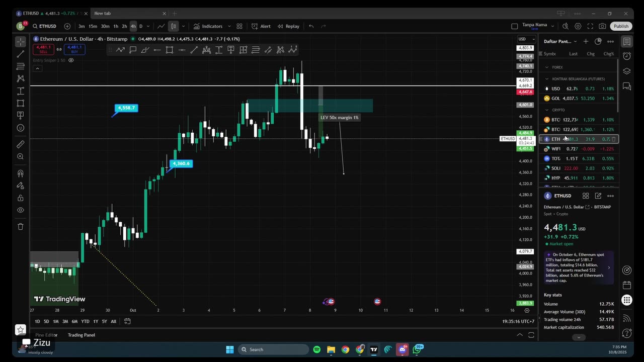Switch to the 3m timeframe
The height and width of the screenshot is (362, 644).
[x=82, y=26]
